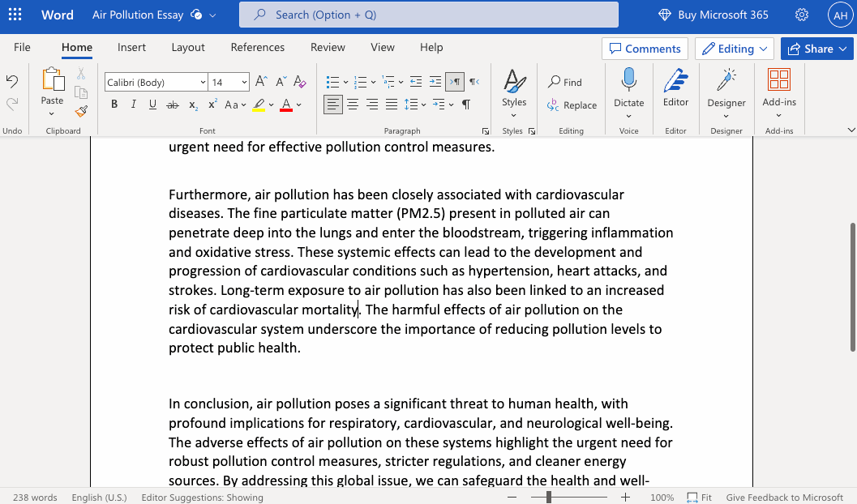Click the Find magnifier button
857x504 pixels.
pyautogui.click(x=565, y=82)
